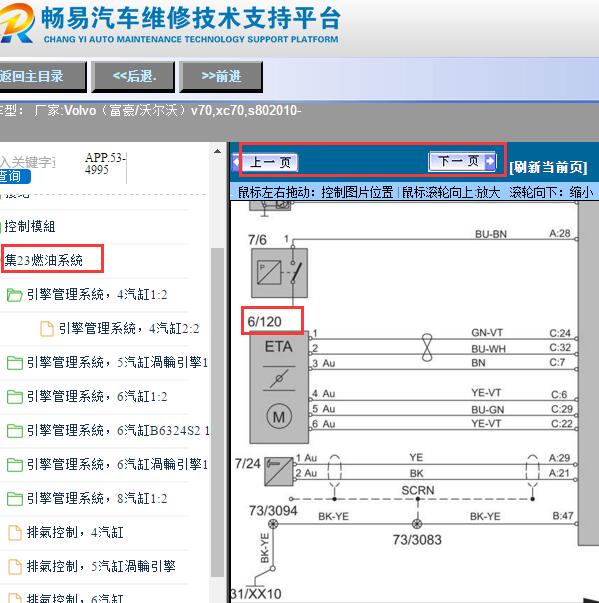599x603 pixels.
Task: Click the GN-VT wire color label
Action: 487,333
